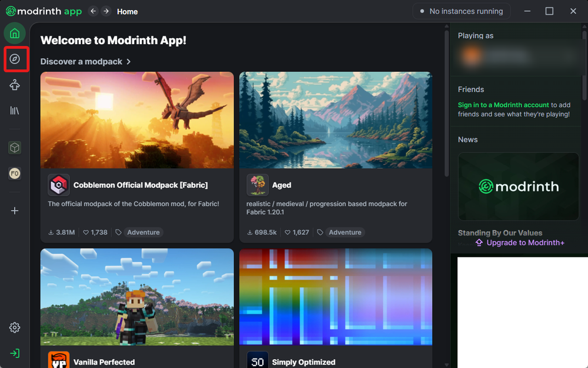Click the instance box icon in sidebar
588x368 pixels.
14,147
